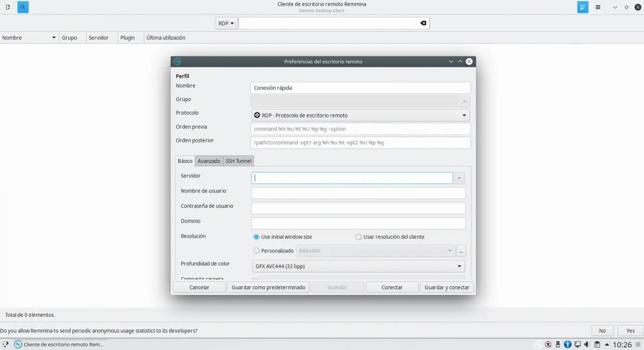Expand the Grupo combo box arrow
644x350 pixels.
click(x=464, y=102)
